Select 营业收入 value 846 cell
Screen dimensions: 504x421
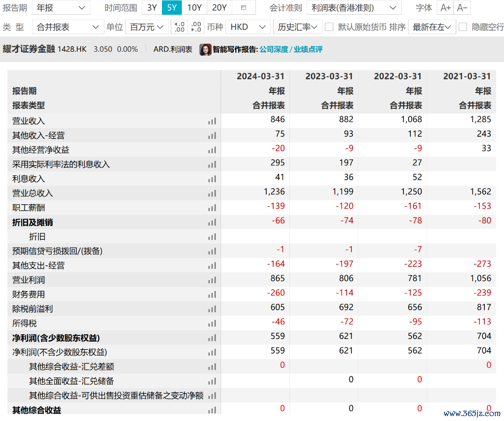pyautogui.click(x=278, y=120)
